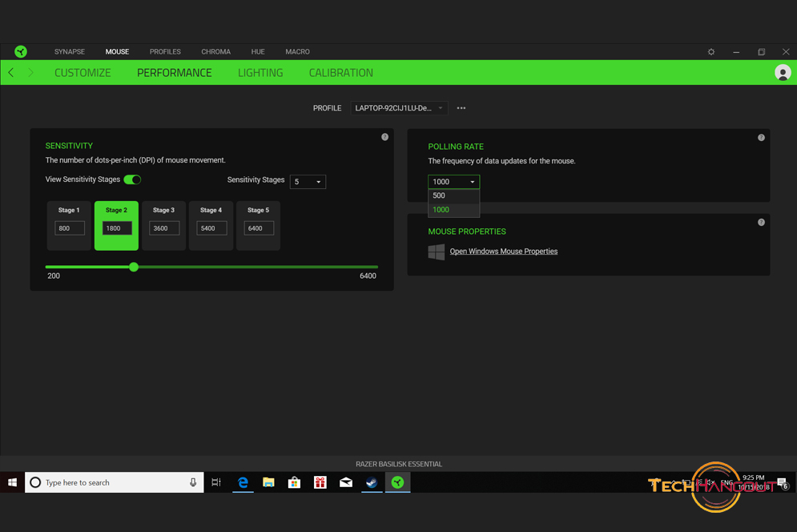Click the taskbar microphone icon

193,482
